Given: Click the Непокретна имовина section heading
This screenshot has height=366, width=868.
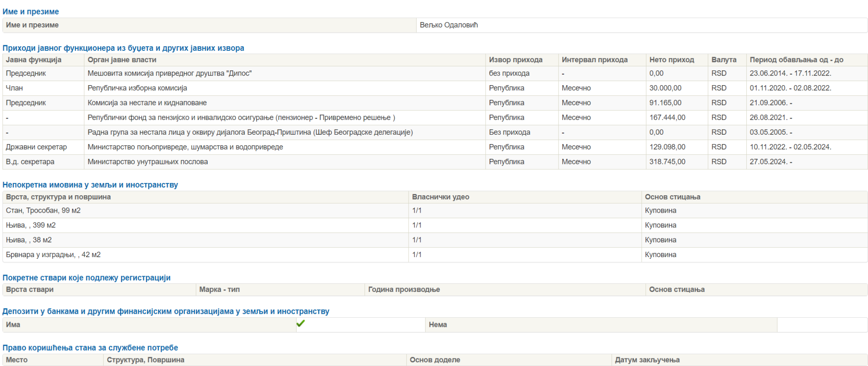Looking at the screenshot, I should (90, 185).
